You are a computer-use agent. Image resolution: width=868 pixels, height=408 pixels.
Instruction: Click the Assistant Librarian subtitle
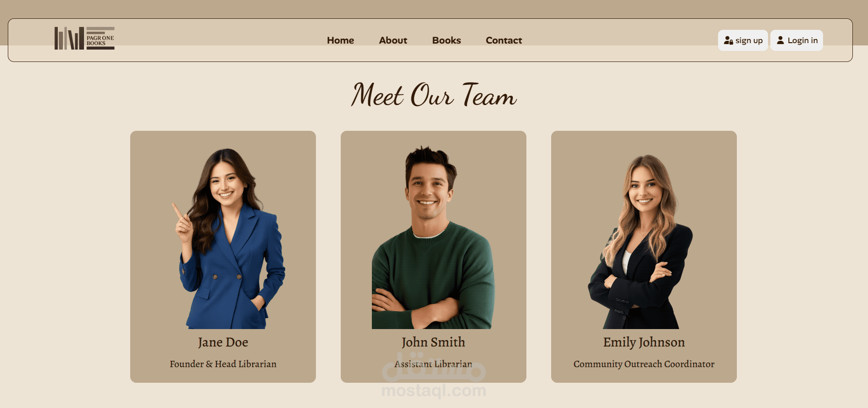[433, 364]
